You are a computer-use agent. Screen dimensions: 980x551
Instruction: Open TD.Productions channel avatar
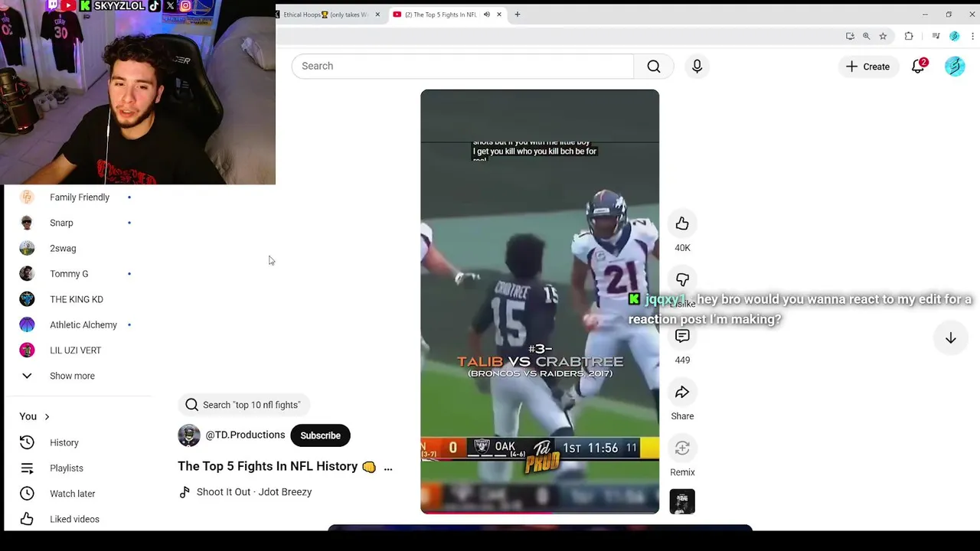click(189, 435)
